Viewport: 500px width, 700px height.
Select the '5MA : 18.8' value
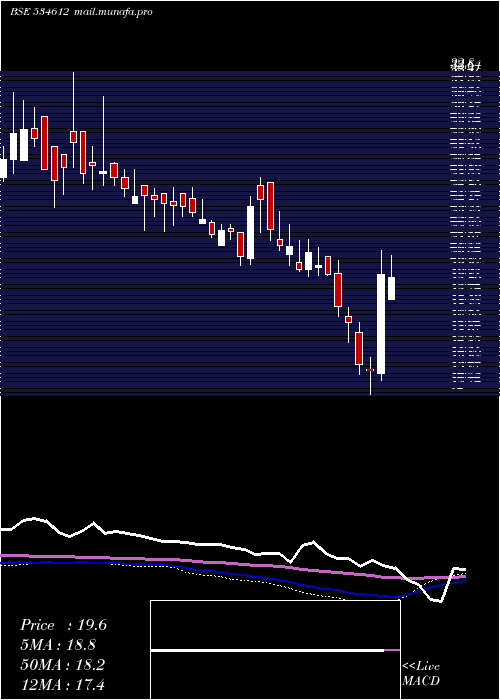[x=58, y=645]
